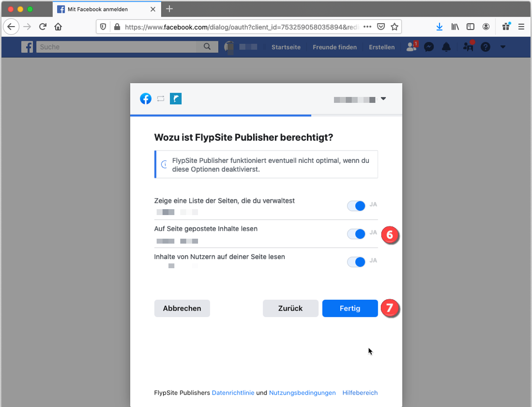
Task: Open the downloads panel
Action: pos(439,27)
